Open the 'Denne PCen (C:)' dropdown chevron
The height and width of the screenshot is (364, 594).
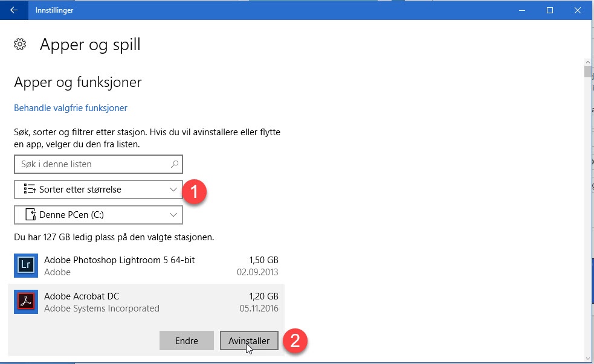click(x=173, y=215)
